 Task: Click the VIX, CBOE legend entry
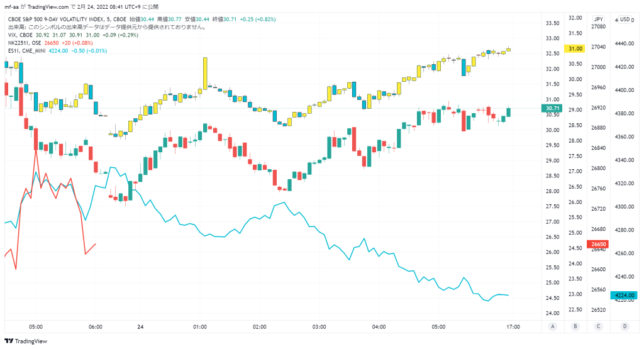coord(20,35)
